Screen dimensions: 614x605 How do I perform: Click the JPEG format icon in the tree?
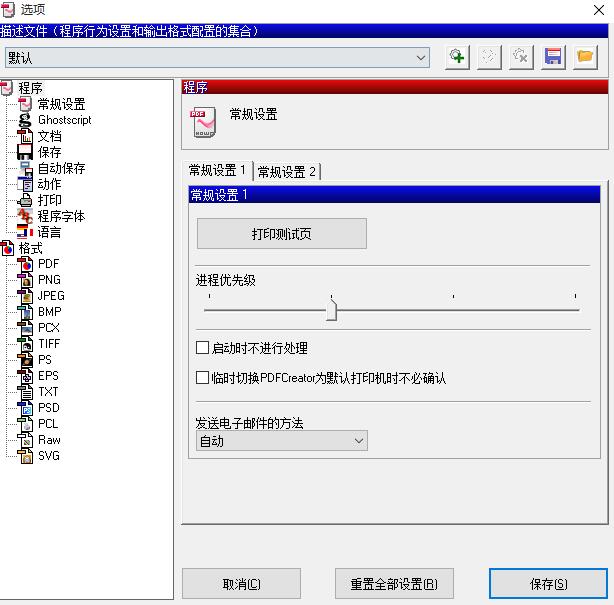tap(25, 296)
